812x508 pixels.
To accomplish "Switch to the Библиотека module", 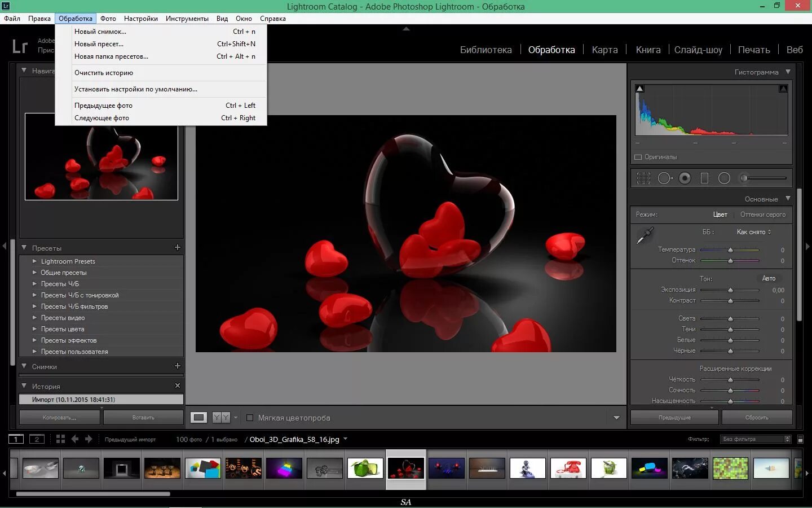I will coord(486,50).
